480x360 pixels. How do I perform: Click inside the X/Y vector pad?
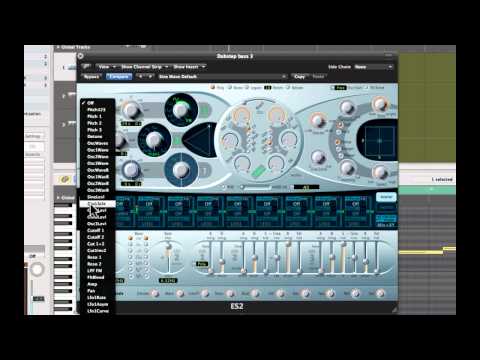point(379,141)
